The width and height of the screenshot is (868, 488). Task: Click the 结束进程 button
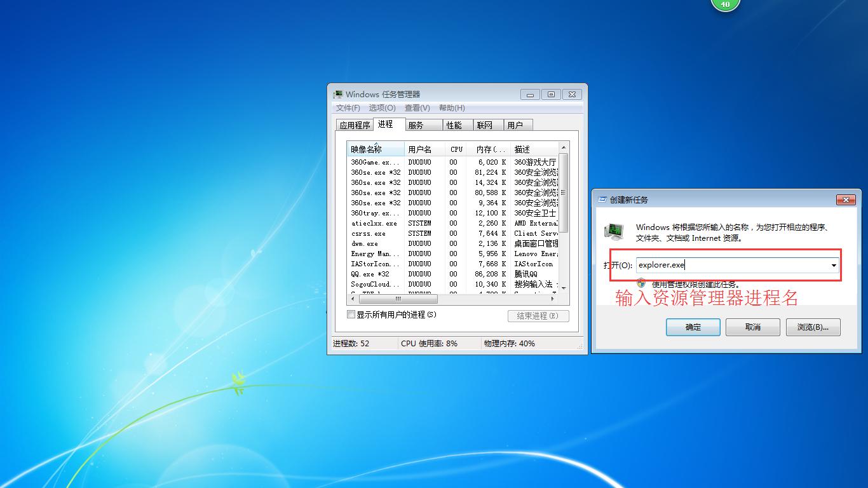click(538, 315)
